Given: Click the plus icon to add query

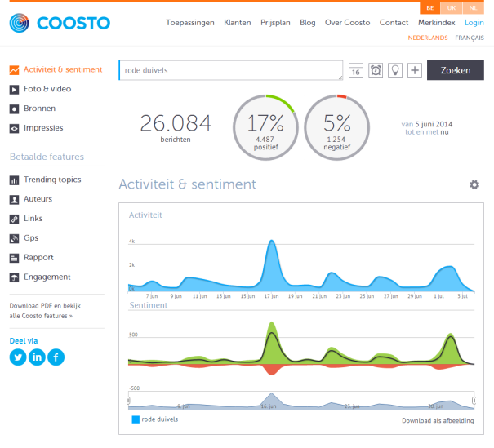Looking at the screenshot, I should click(x=415, y=70).
